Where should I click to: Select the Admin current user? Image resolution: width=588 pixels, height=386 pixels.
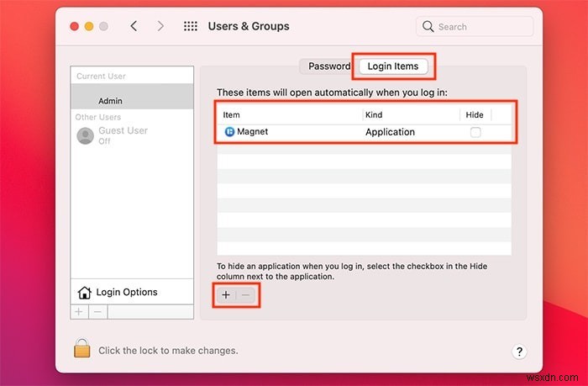tap(132, 97)
